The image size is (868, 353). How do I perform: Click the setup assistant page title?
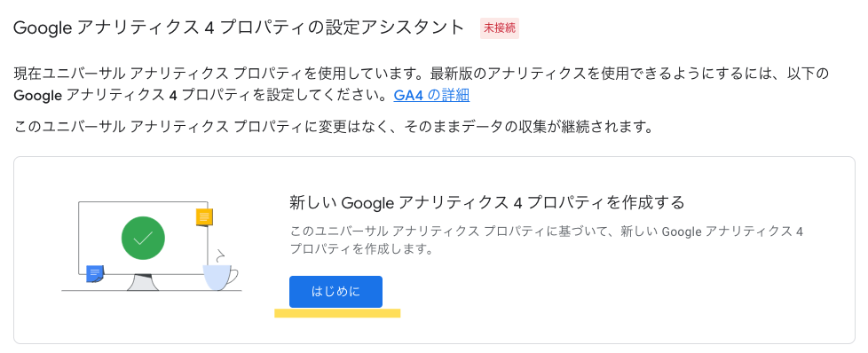(x=239, y=27)
